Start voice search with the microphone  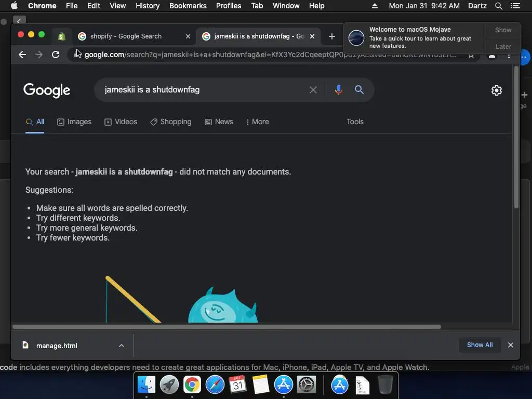[x=338, y=90]
